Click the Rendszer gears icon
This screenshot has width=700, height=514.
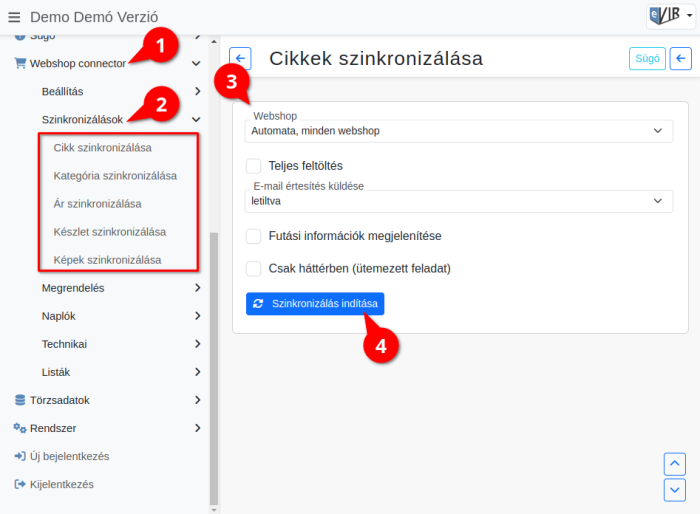coord(20,428)
